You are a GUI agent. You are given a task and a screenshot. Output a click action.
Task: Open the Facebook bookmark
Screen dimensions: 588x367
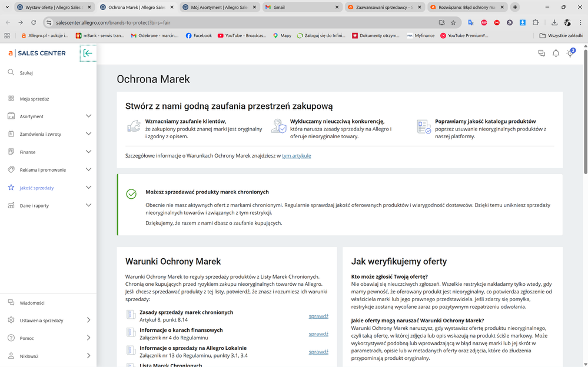coord(199,36)
